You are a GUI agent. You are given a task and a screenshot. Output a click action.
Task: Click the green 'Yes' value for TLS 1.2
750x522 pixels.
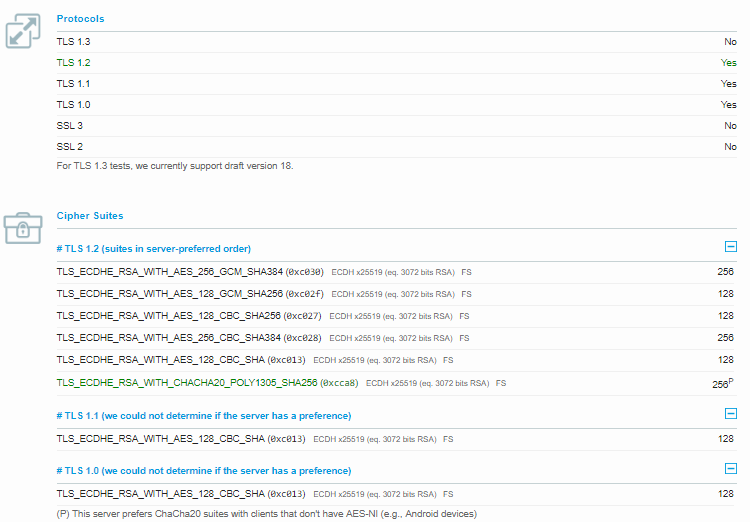tap(728, 63)
